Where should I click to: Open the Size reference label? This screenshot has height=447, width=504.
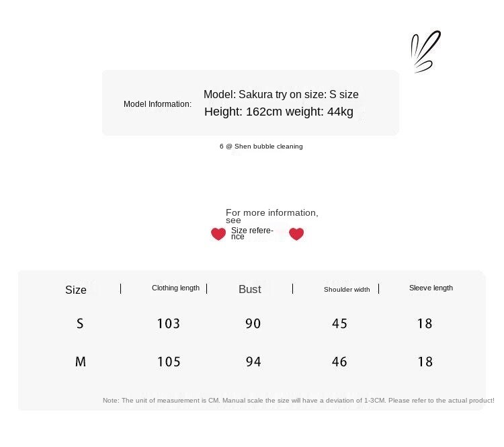[x=252, y=233]
